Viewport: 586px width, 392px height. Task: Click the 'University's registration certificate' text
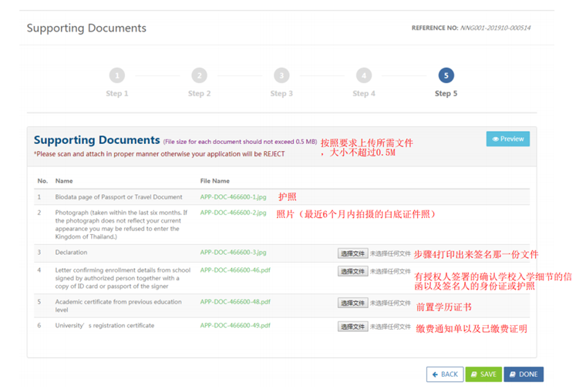pyautogui.click(x=105, y=325)
